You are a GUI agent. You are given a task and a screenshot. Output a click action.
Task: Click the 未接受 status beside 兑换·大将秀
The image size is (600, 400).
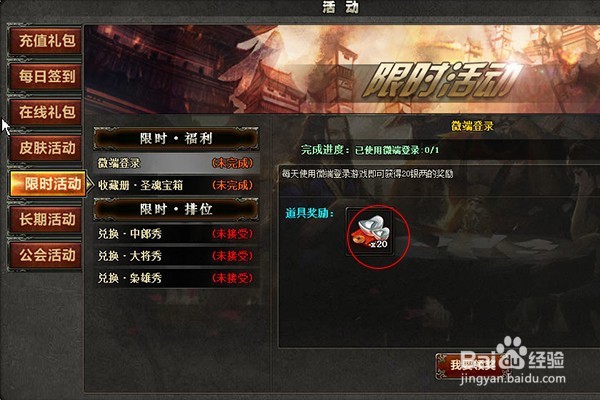click(233, 256)
